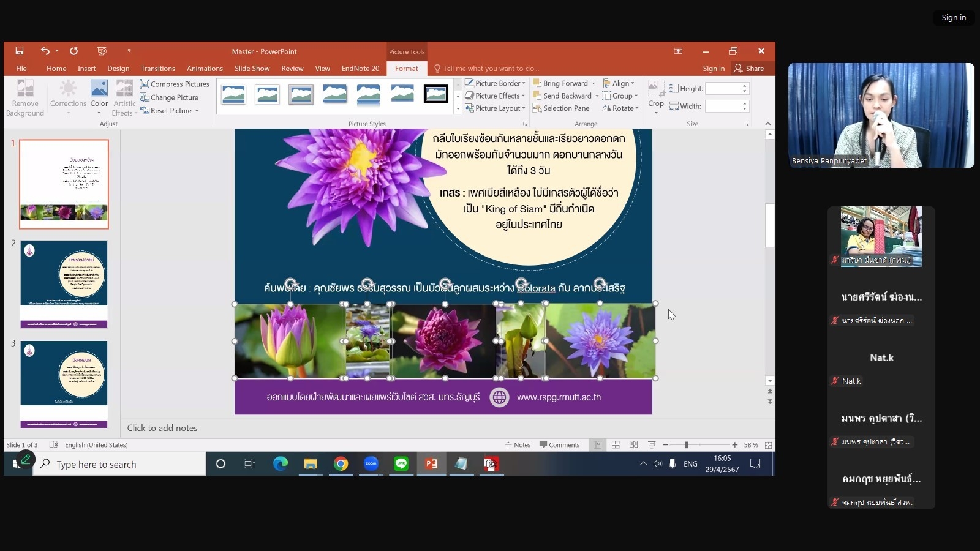Screen dimensions: 980x551
Task: Open Artistic Effects gallery
Action: click(x=124, y=98)
